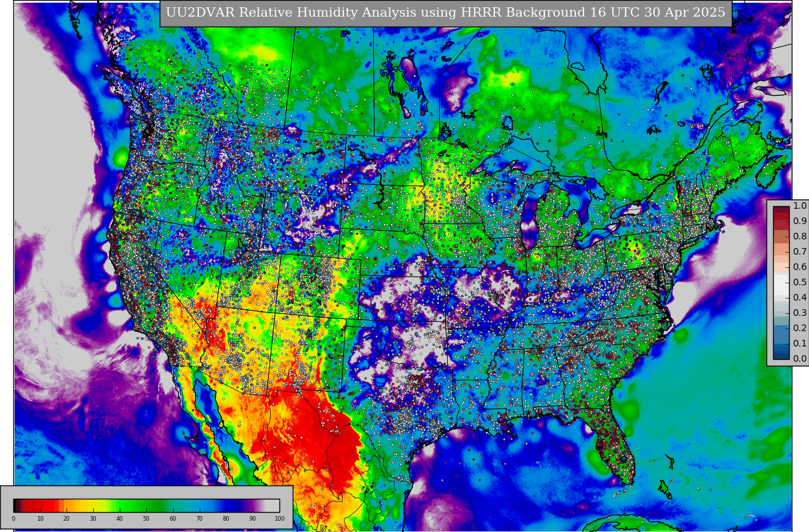Click the 0.1 label on right colorbar
The image size is (809, 532).
(800, 344)
